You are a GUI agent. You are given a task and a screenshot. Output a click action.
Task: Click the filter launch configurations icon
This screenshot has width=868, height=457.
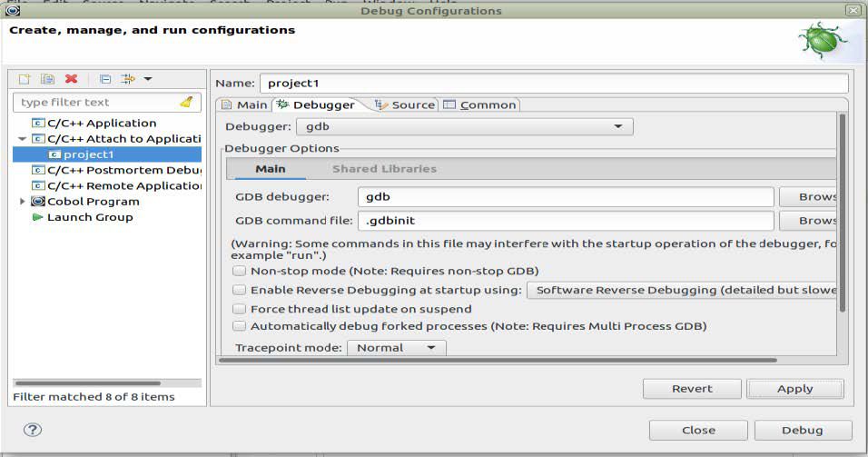tap(128, 79)
